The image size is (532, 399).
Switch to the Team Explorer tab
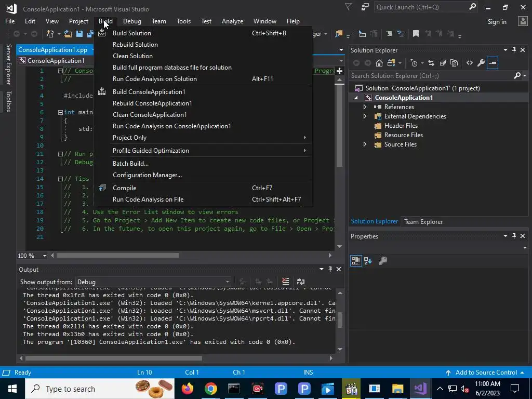(x=423, y=222)
